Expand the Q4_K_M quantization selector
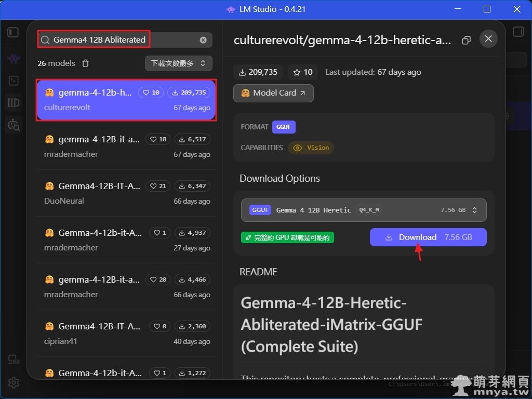Viewport: 532px width, 399px height. [364, 210]
